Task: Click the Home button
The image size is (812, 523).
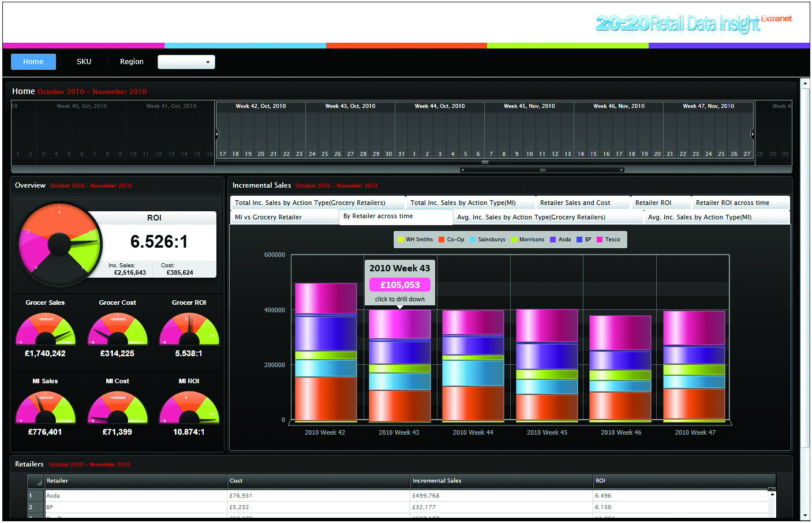Action: coord(33,62)
